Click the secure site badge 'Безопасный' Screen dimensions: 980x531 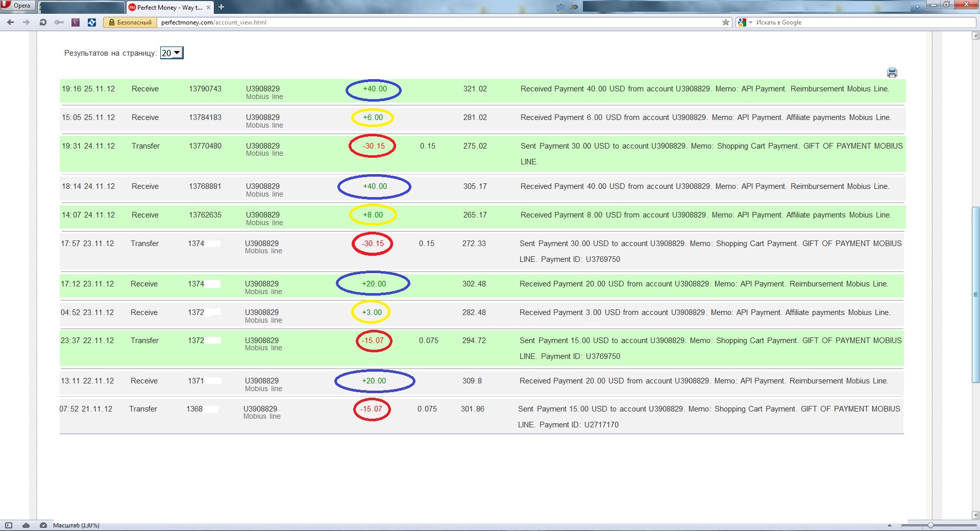pos(130,22)
